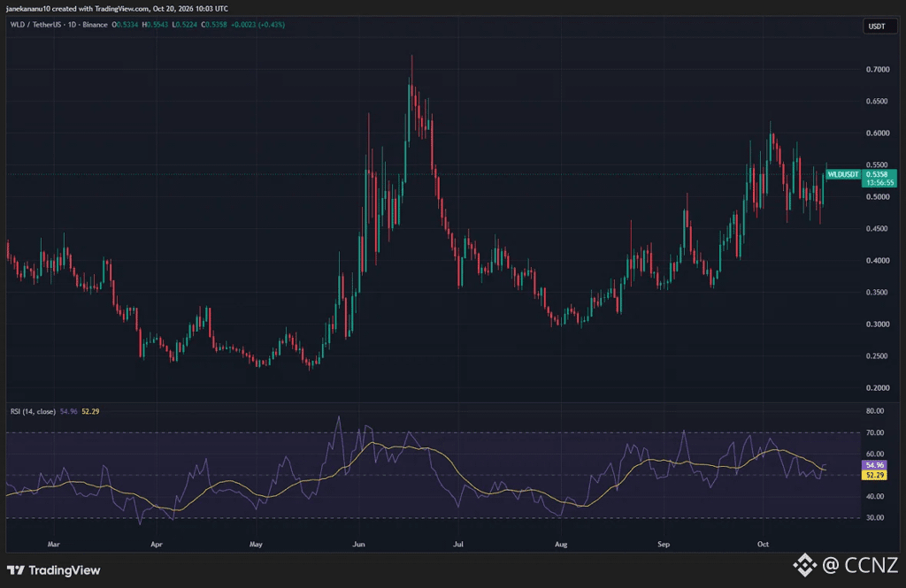Viewport: 906px width, 588px height.
Task: Click the purple 54.96 tag on RSI axis
Action: coord(874,465)
